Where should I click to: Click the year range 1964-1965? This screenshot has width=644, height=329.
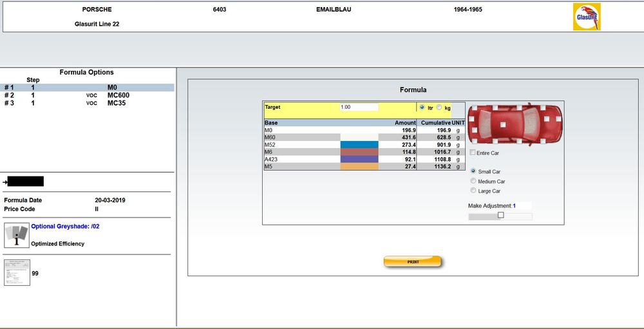[468, 10]
